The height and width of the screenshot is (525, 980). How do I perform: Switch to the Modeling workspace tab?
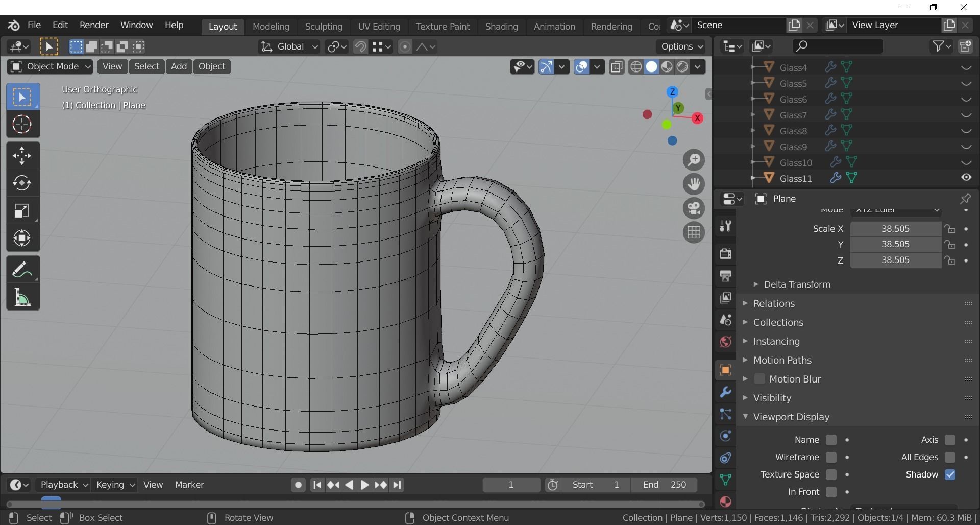click(x=271, y=26)
